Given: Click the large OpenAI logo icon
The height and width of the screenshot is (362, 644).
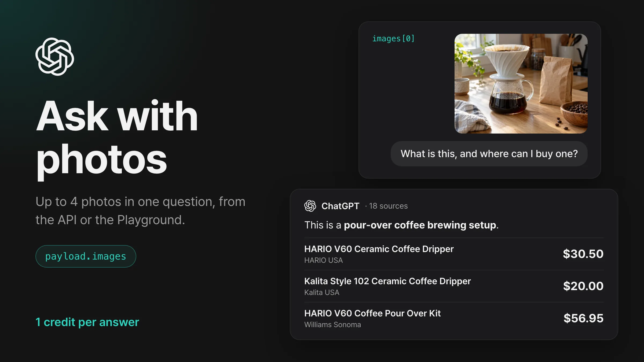Looking at the screenshot, I should coord(55,57).
